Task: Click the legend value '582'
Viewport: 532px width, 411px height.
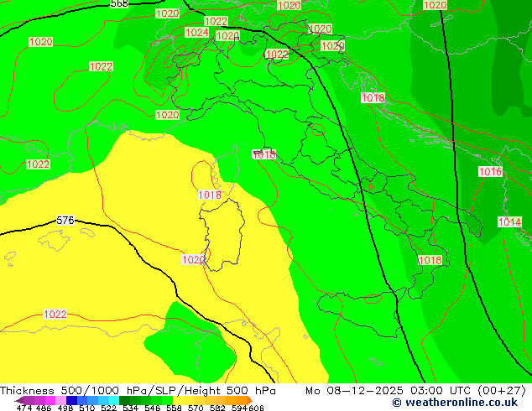Action: (217, 408)
